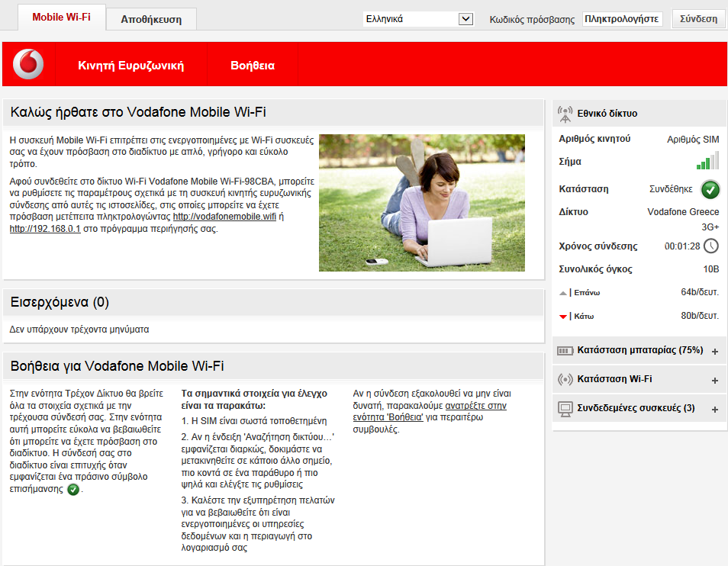
Task: Open the http://192.168.0.1 link
Action: 45,229
